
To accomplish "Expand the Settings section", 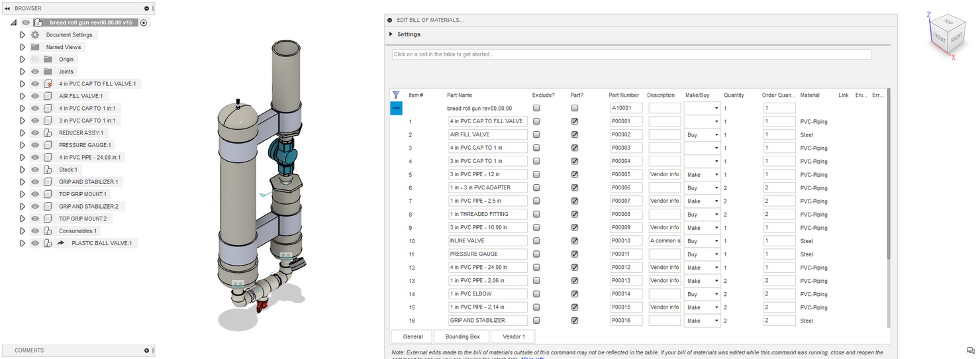I will click(391, 34).
